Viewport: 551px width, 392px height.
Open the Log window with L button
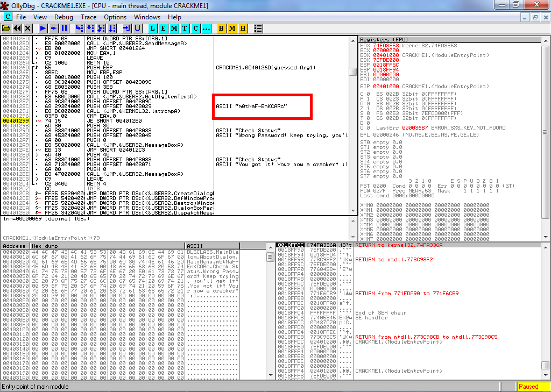[x=153, y=28]
